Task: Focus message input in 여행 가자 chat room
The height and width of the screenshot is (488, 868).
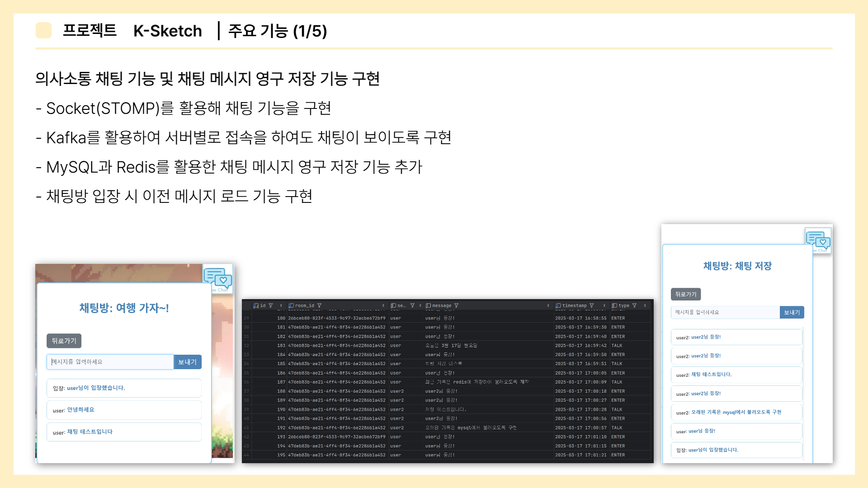Action: click(110, 362)
